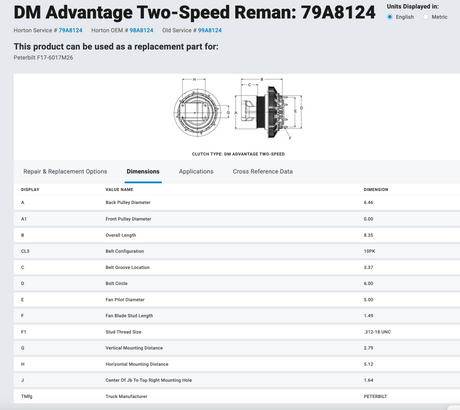The height and width of the screenshot is (410, 460).
Task: Click the Belt Configuration row
Action: (237, 251)
